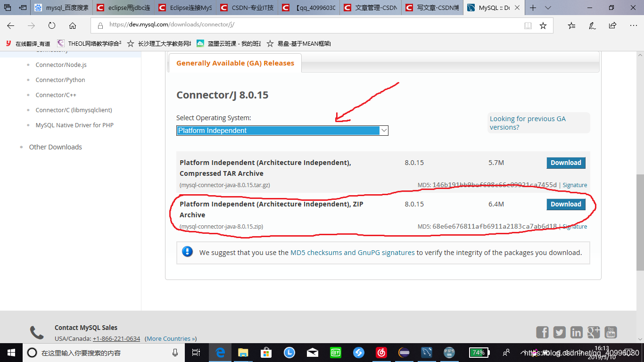Switch to the Eclipse连接MyS tab
Viewport: 644px width, 362px height.
[185, 8]
